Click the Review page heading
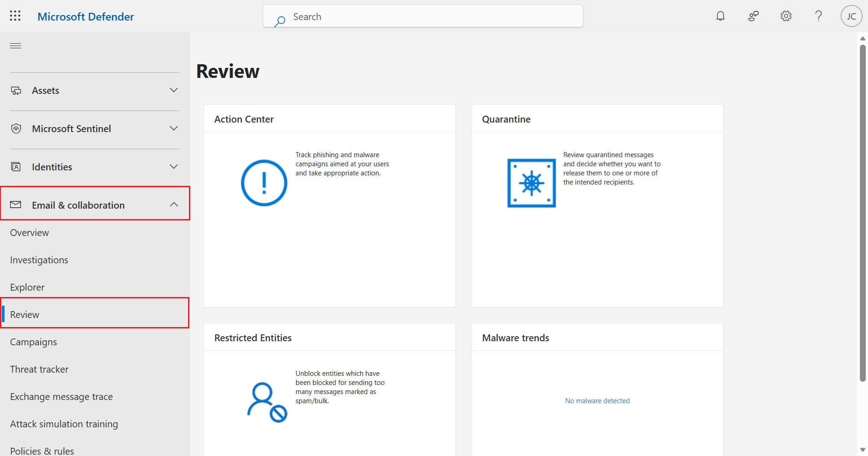This screenshot has height=456, width=868. click(228, 72)
